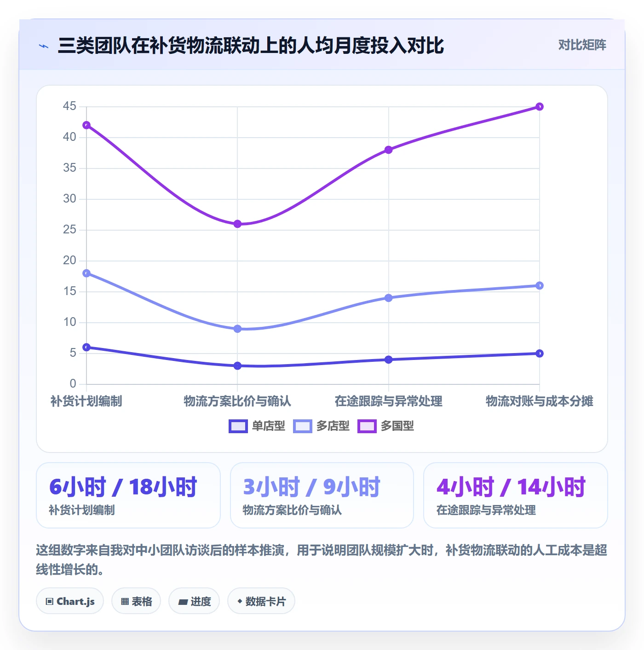This screenshot has width=644, height=650.
Task: Click the 多国型 data point at 物流方案比价与确认
Action: [x=237, y=224]
